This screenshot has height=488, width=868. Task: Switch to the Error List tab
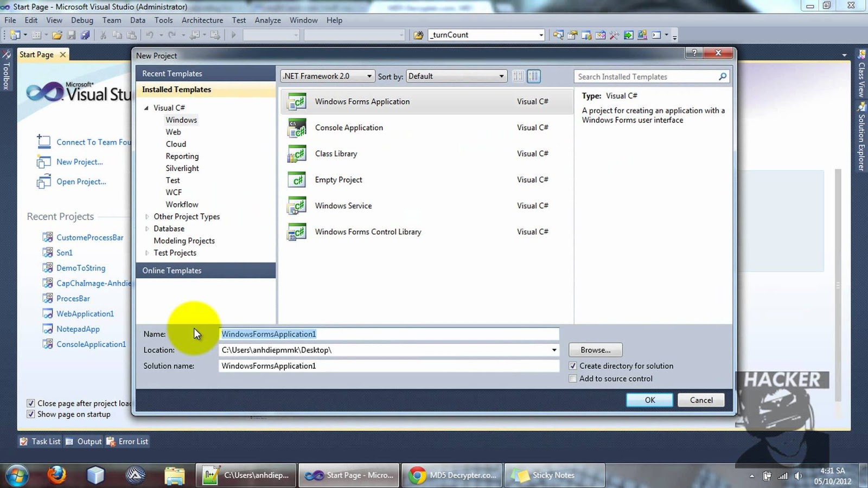coord(127,441)
